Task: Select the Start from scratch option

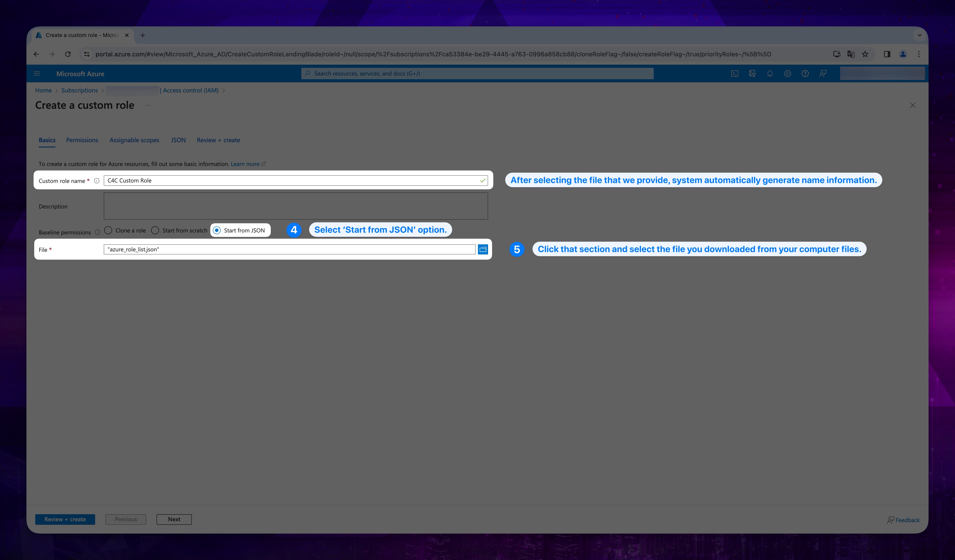Action: pos(155,230)
